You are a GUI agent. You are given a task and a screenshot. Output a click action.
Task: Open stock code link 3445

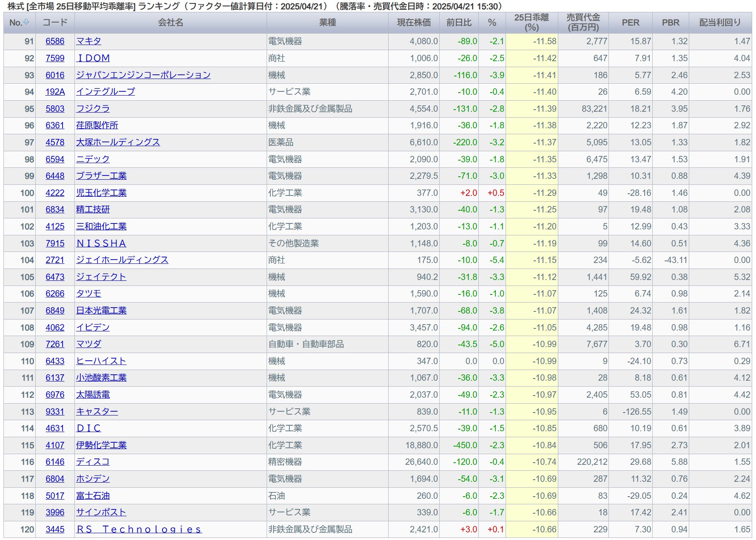(x=55, y=529)
